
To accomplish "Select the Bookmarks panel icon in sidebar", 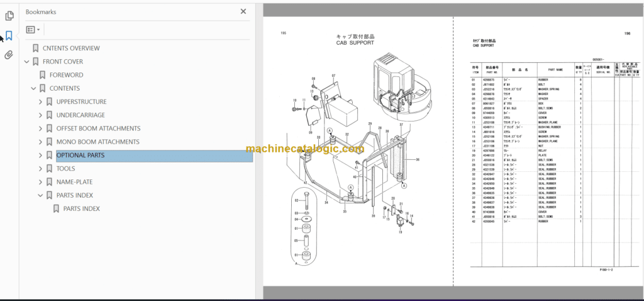I will (9, 36).
